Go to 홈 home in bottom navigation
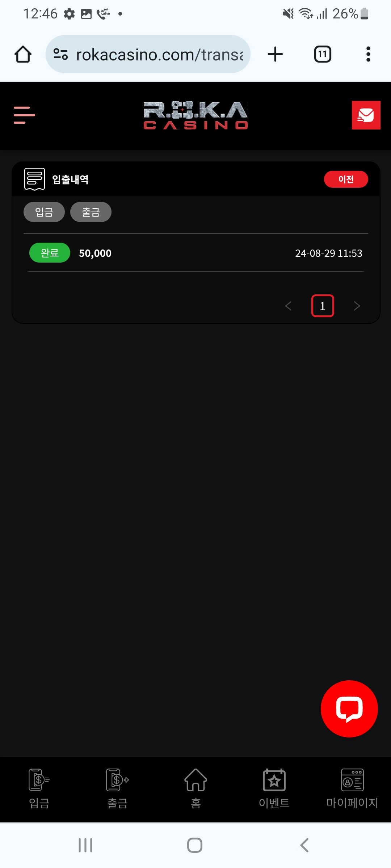Image resolution: width=391 pixels, height=868 pixels. click(196, 788)
